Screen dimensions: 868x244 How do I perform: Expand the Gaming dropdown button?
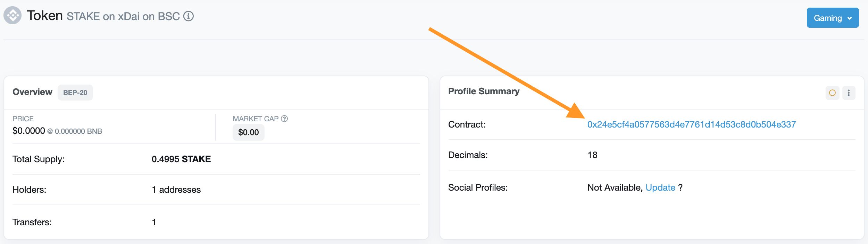pos(833,18)
